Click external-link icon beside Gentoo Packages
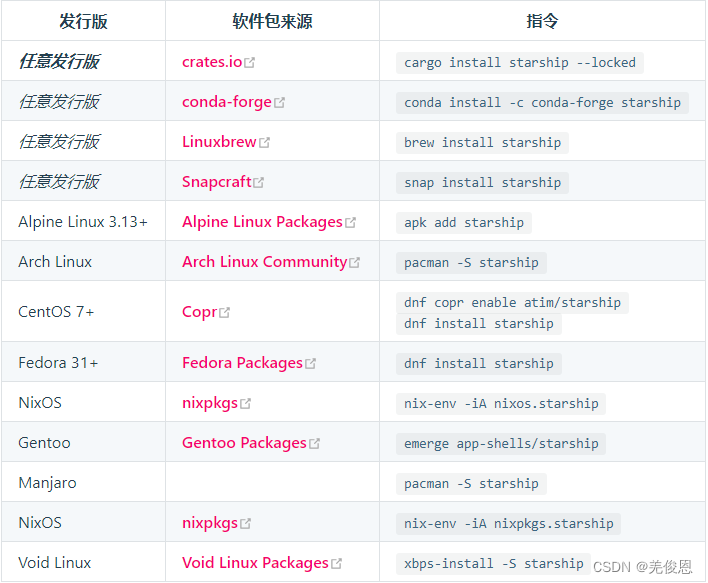708x583 pixels. pyautogui.click(x=314, y=443)
